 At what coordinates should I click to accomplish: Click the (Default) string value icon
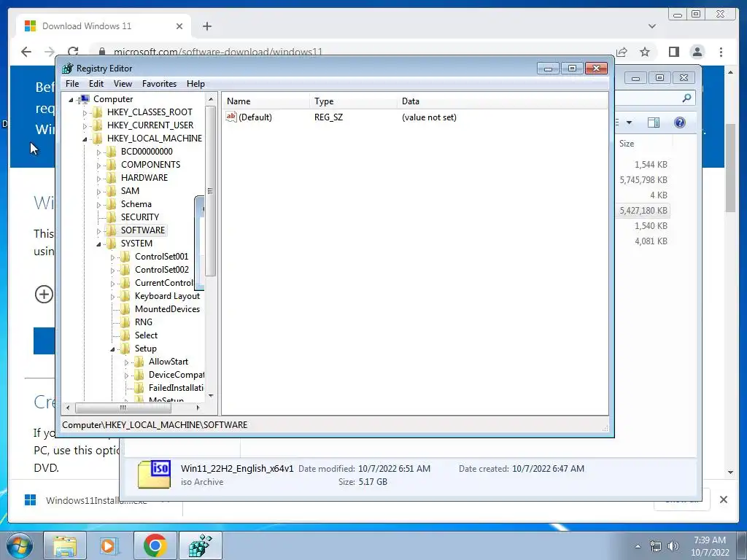coord(231,117)
